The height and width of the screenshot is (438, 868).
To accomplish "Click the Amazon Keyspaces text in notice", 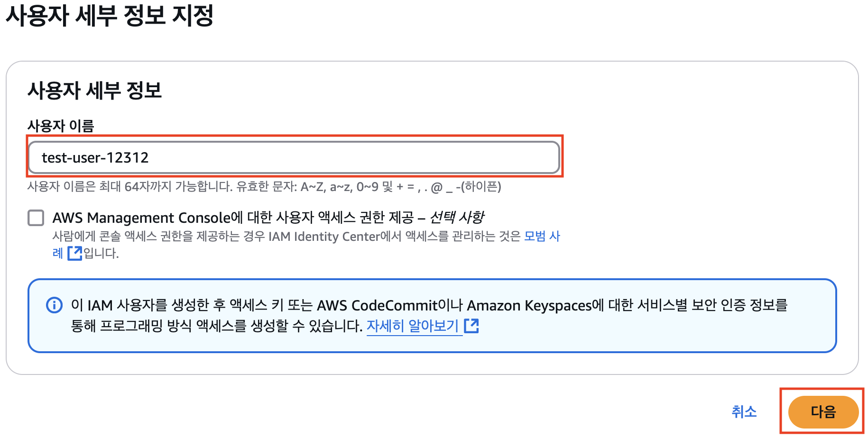I will (x=529, y=305).
